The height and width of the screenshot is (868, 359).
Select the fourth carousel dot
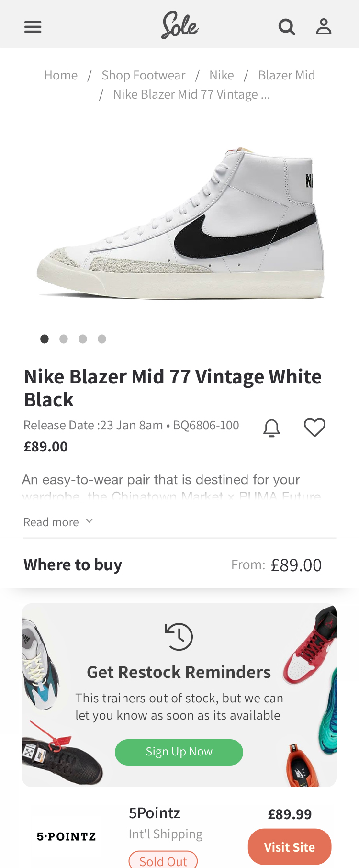tap(102, 339)
